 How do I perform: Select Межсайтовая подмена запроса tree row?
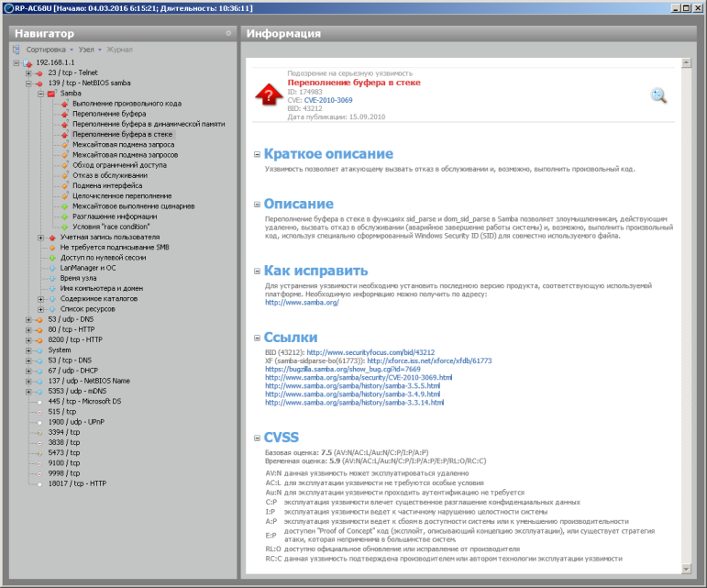click(x=123, y=145)
